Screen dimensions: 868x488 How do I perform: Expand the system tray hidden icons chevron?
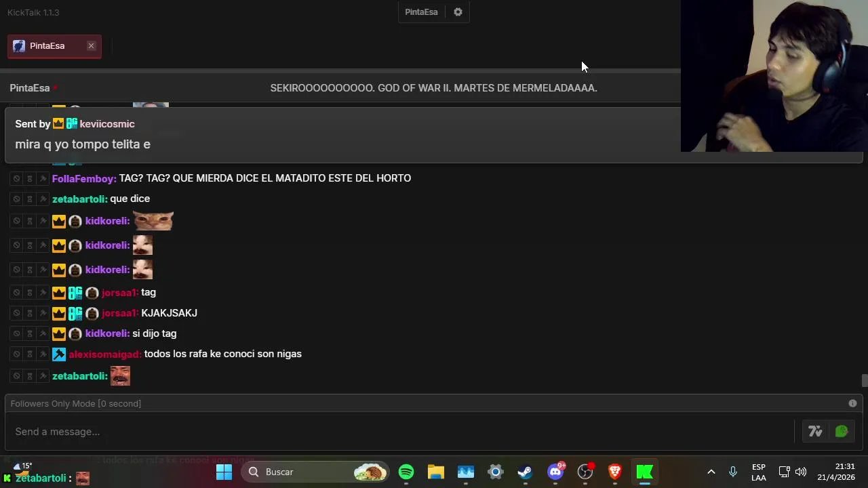pyautogui.click(x=711, y=472)
